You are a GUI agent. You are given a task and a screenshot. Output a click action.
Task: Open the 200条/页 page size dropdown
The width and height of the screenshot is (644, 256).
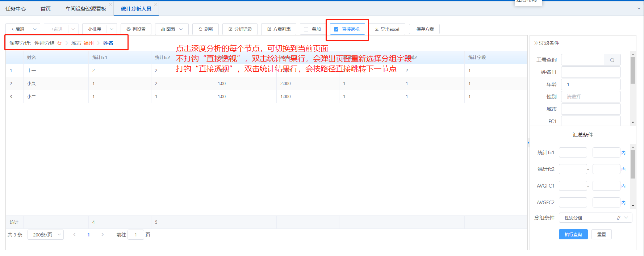pos(46,235)
